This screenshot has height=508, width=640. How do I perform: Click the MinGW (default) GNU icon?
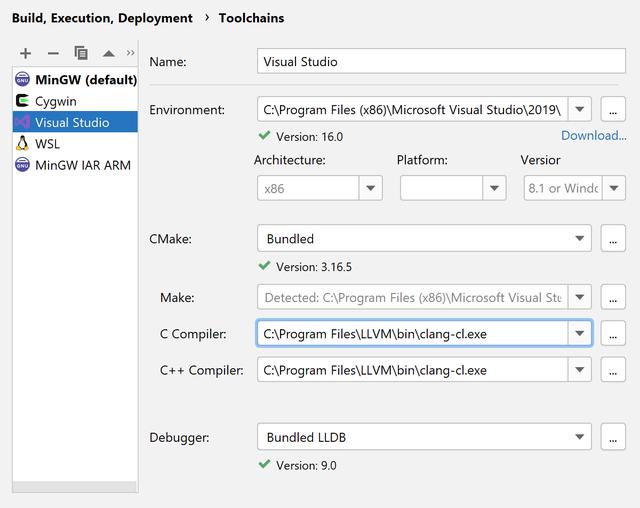[x=22, y=79]
